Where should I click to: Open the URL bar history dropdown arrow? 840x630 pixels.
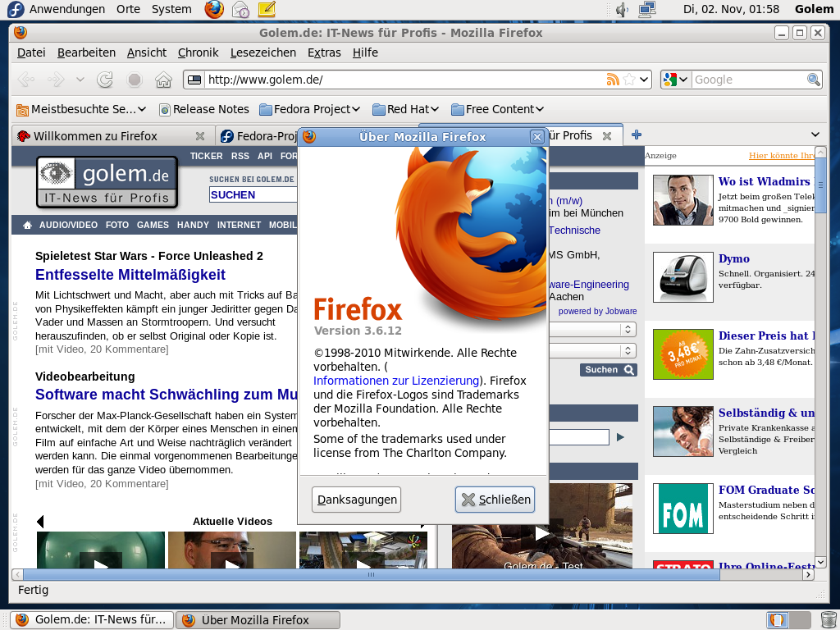pos(645,80)
